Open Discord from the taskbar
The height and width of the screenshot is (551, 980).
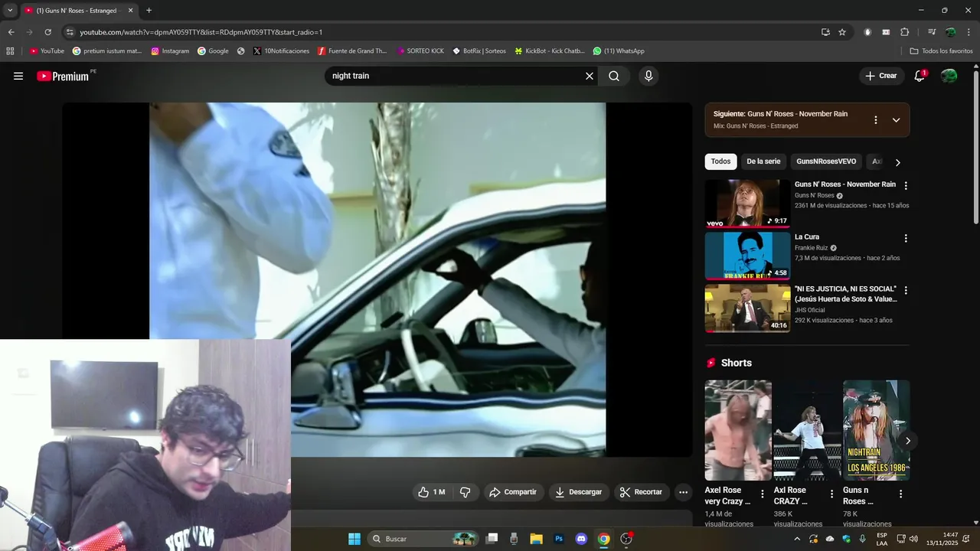point(581,539)
